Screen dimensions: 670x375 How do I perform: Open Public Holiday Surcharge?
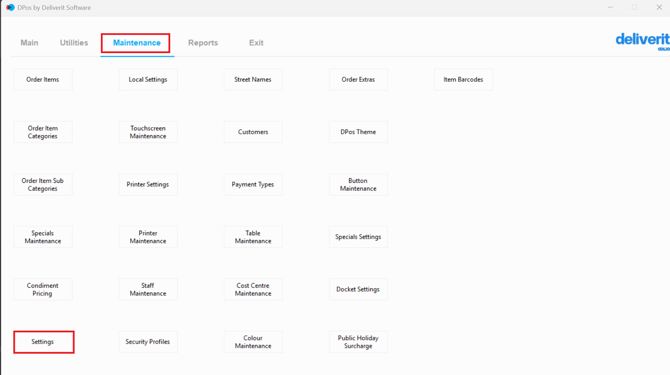pos(358,342)
